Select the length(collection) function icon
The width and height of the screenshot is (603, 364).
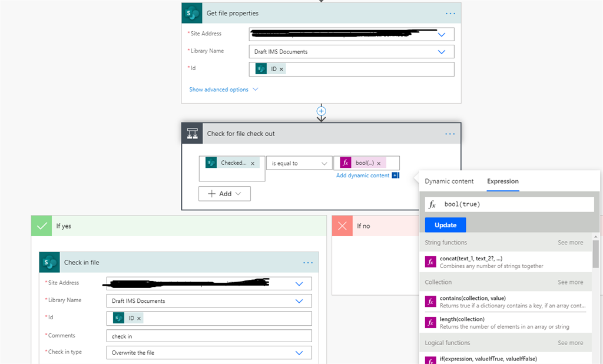click(430, 322)
